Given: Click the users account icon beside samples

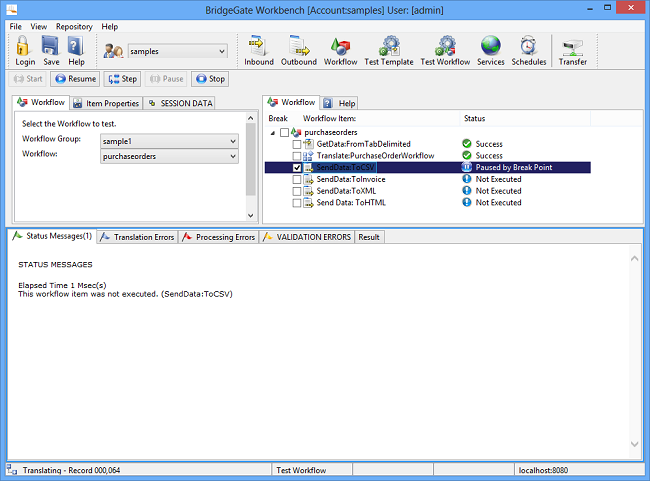Looking at the screenshot, I should [x=113, y=51].
